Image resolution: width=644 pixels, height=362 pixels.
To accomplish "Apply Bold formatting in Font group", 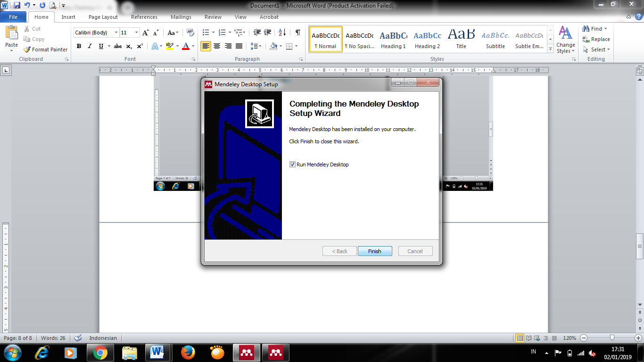I will click(79, 46).
